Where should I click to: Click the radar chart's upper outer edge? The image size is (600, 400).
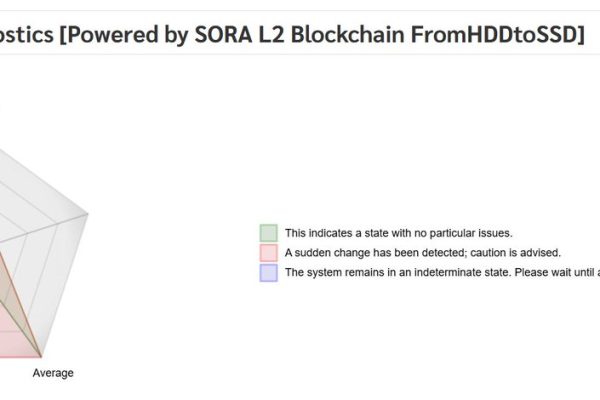coord(46,183)
